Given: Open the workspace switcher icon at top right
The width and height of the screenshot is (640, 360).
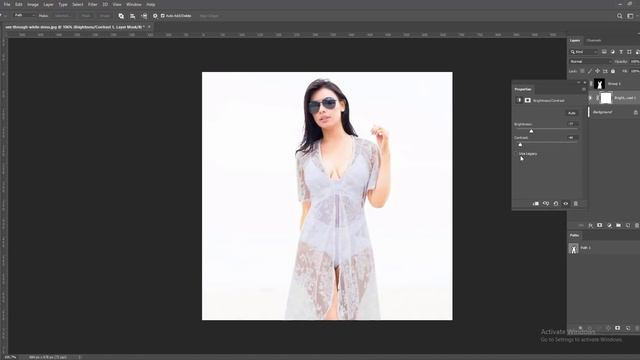Looking at the screenshot, I should pyautogui.click(x=631, y=16).
